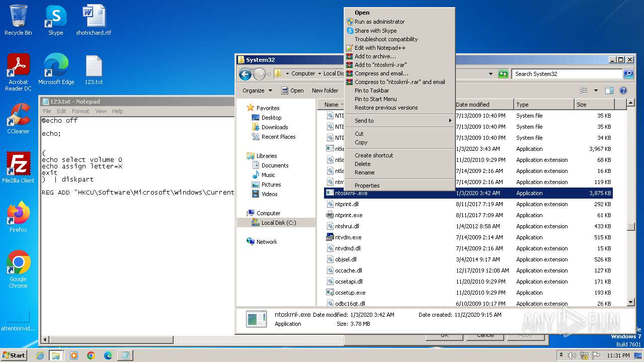
Task: Choose Share with Skype entry
Action: point(399,31)
